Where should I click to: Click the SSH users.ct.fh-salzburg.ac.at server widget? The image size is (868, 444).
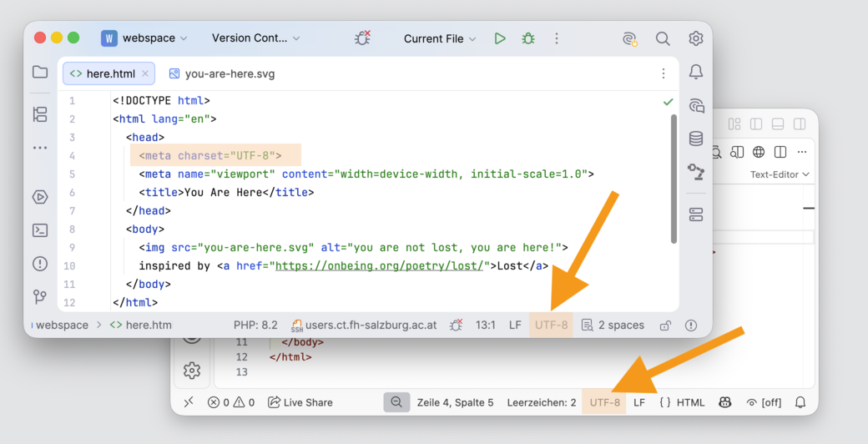pos(364,325)
